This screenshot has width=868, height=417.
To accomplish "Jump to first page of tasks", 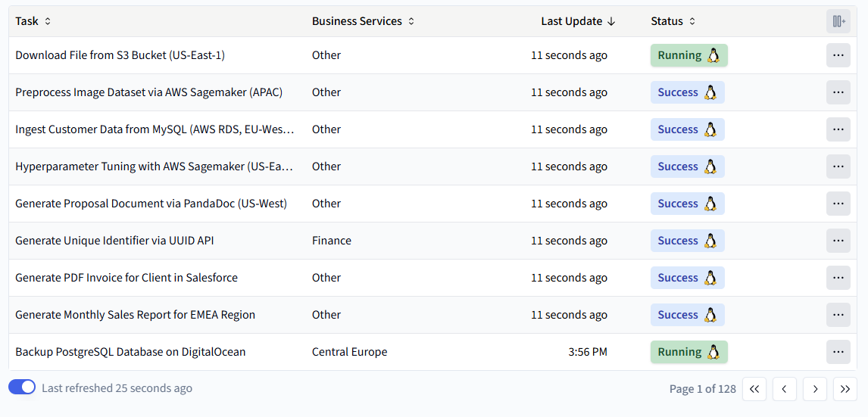I will click(754, 389).
